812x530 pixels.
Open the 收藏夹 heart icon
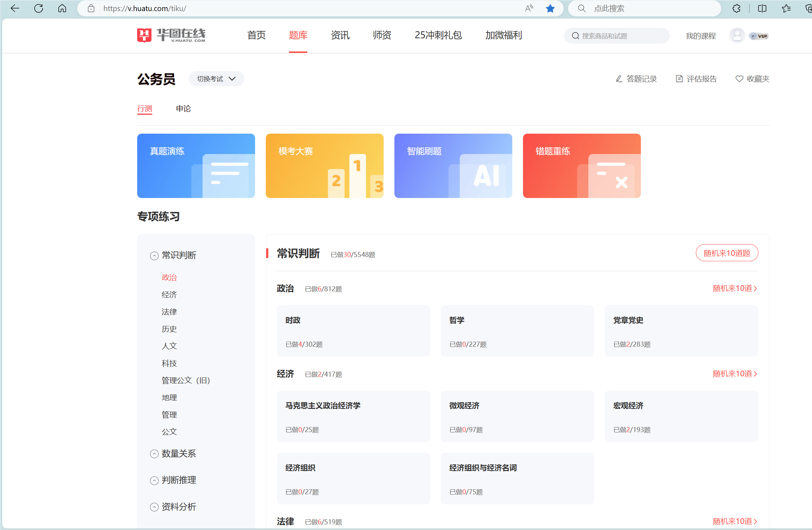(752, 79)
